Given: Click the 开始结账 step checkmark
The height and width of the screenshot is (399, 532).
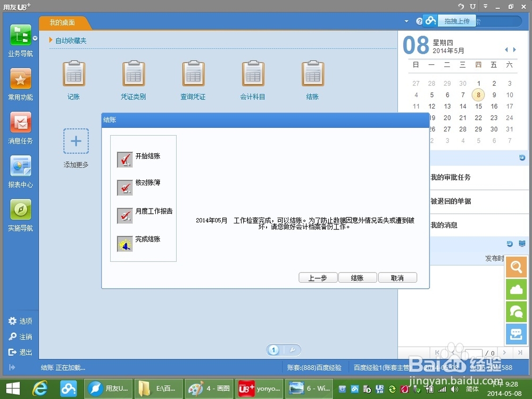Looking at the screenshot, I should (124, 159).
